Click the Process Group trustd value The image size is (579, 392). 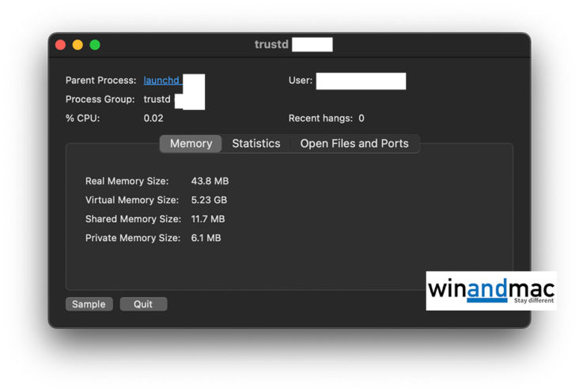point(157,100)
